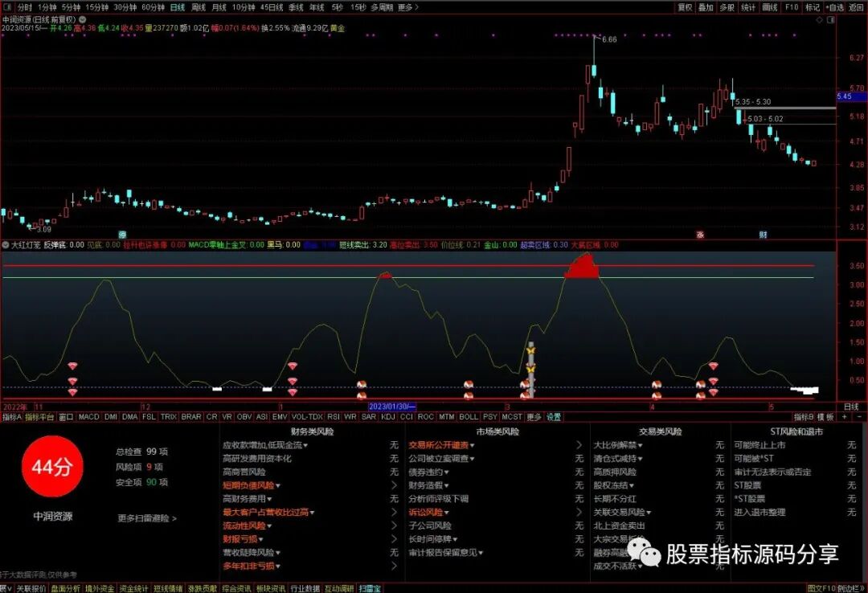Open indicator 设置 settings
The width and height of the screenshot is (868, 593).
tap(554, 417)
